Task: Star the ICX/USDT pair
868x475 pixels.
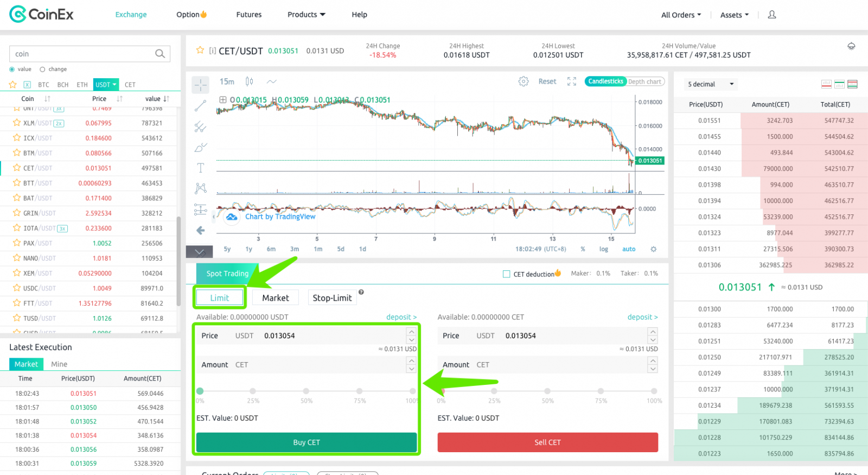Action: pyautogui.click(x=17, y=138)
